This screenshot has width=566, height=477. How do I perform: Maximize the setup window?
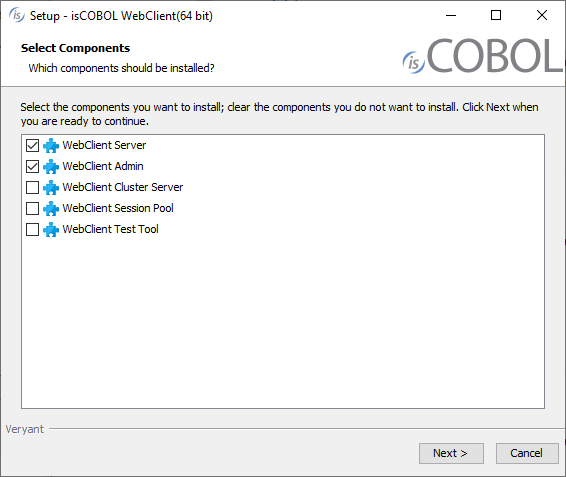pyautogui.click(x=496, y=15)
